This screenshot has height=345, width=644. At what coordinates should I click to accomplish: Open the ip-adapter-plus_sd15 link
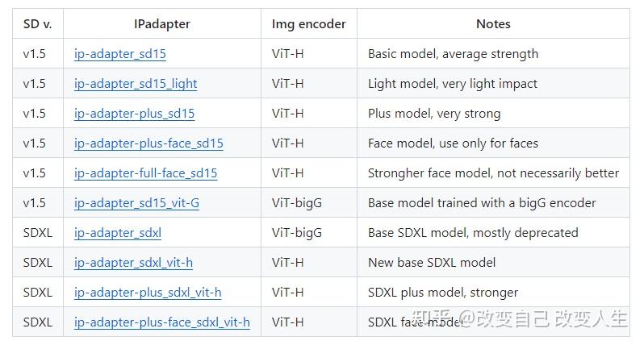pyautogui.click(x=134, y=114)
